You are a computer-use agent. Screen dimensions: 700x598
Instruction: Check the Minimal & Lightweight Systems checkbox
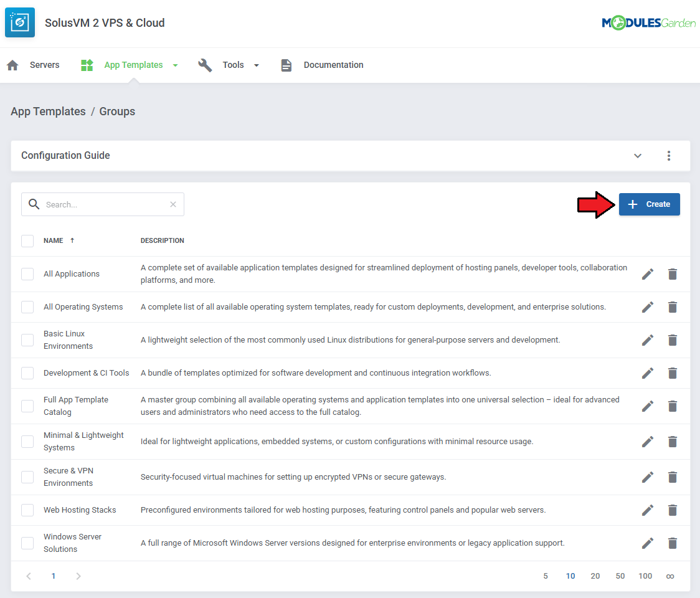coord(27,441)
